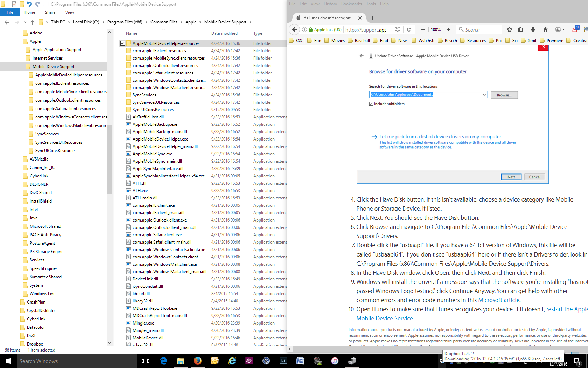The width and height of the screenshot is (588, 368).
Task: Expand chevron after Program Files (x86) breadcrumb
Action: [x=146, y=22]
